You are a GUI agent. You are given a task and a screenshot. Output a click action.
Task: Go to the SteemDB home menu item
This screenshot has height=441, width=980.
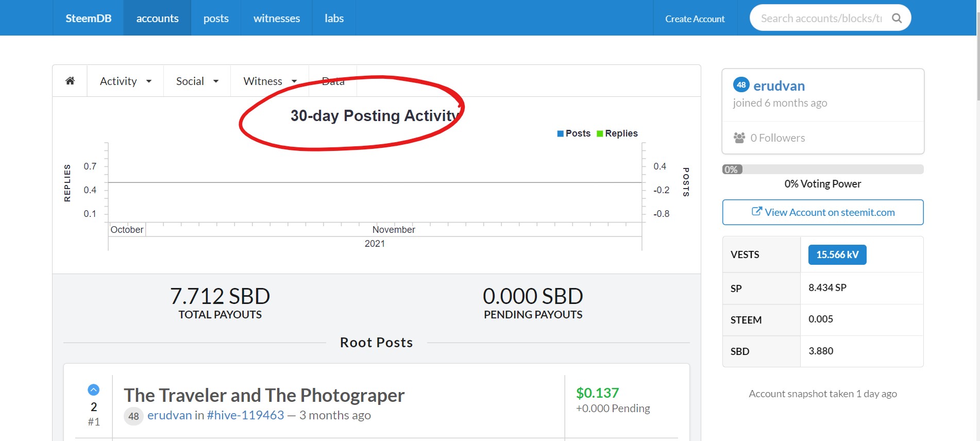click(x=88, y=18)
